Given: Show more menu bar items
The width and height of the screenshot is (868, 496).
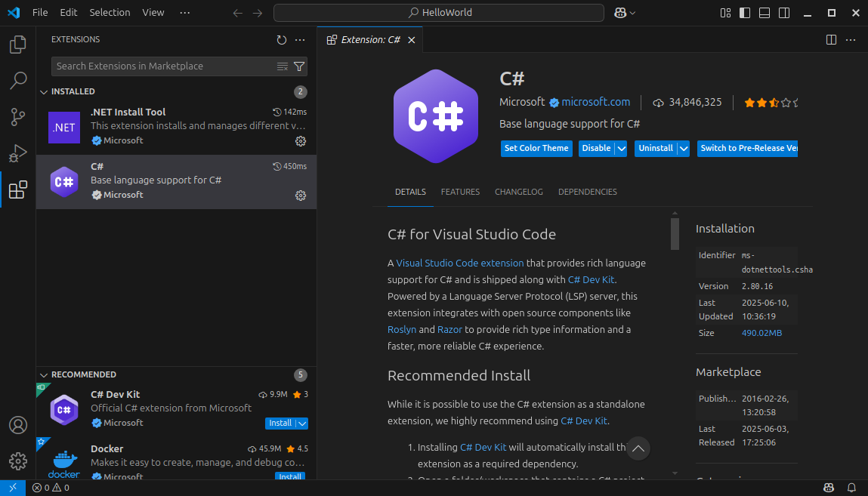Looking at the screenshot, I should pos(185,12).
